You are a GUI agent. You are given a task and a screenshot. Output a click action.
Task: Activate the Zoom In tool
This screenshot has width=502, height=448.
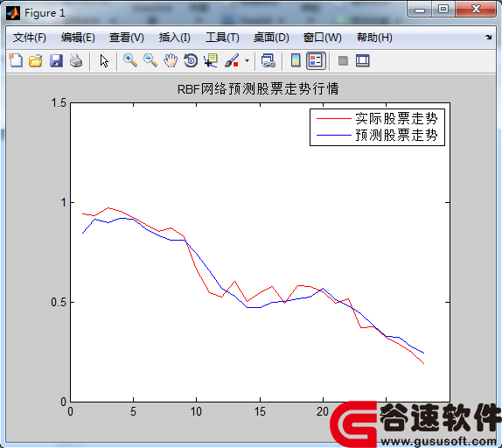130,60
